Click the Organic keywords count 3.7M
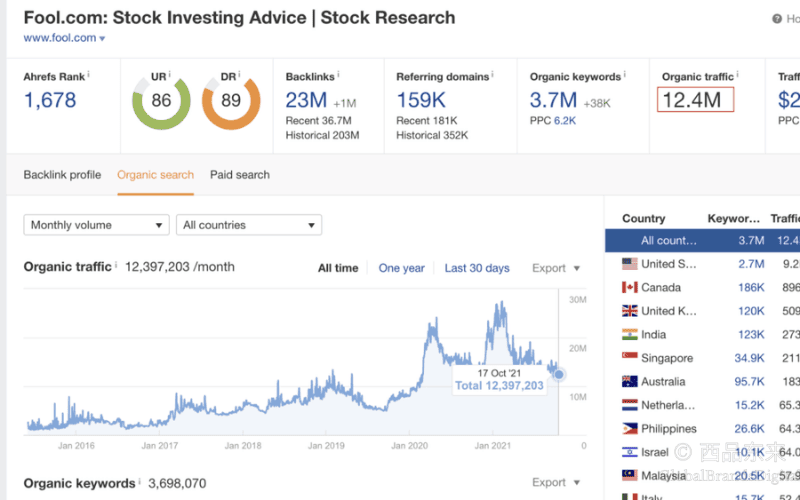The image size is (800, 500). pos(554,100)
